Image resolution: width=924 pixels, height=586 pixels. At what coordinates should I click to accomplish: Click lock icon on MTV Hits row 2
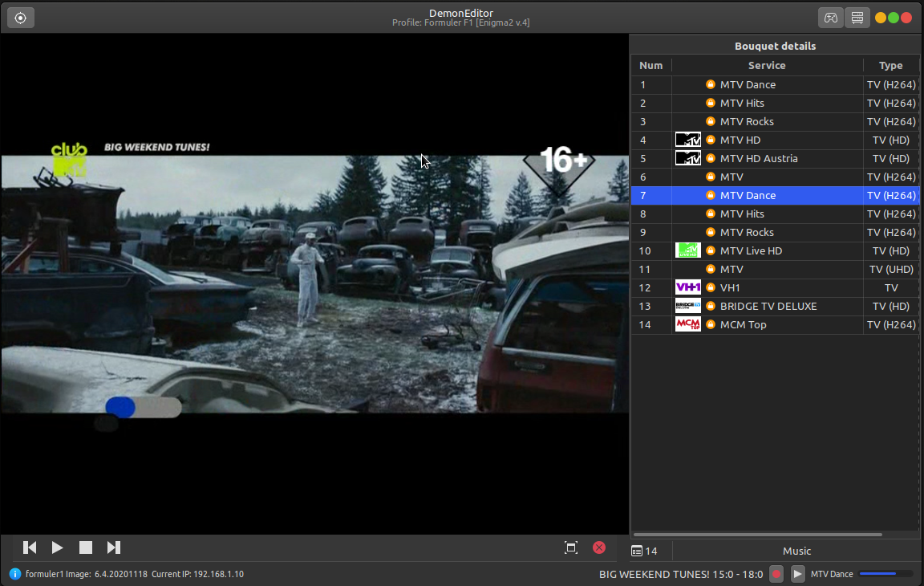click(711, 104)
